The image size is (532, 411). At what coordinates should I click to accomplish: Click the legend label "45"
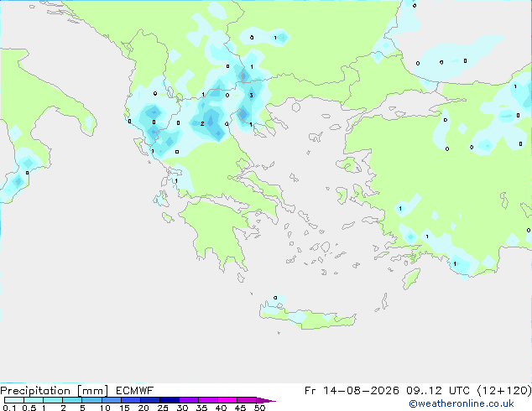pos(240,408)
